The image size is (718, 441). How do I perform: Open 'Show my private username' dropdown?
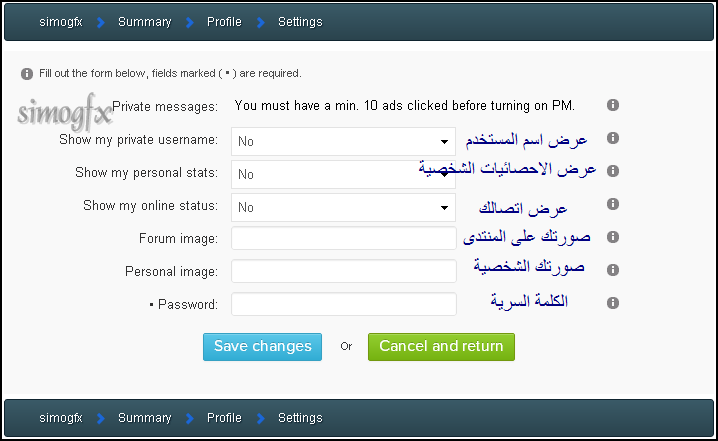click(343, 142)
